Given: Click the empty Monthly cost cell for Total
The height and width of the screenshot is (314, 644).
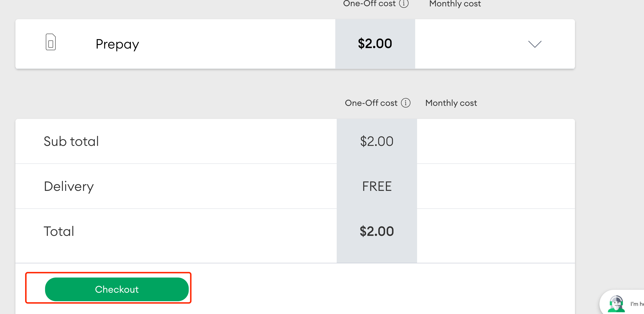Looking at the screenshot, I should coord(496,231).
